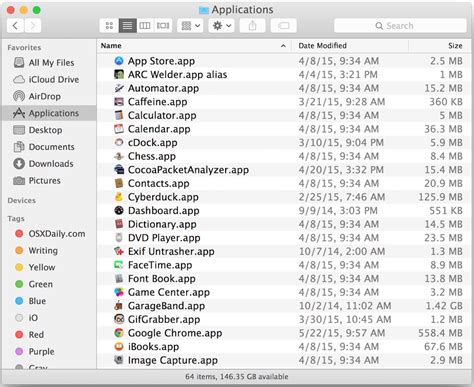
Task: Click the GifGrabber.app icon
Action: tap(119, 319)
